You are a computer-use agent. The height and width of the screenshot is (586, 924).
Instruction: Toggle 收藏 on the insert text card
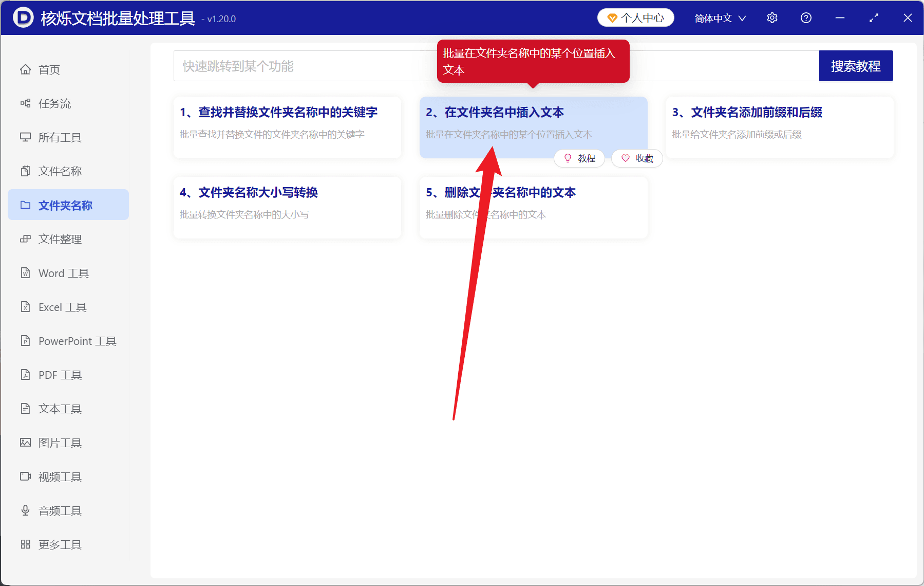point(636,158)
